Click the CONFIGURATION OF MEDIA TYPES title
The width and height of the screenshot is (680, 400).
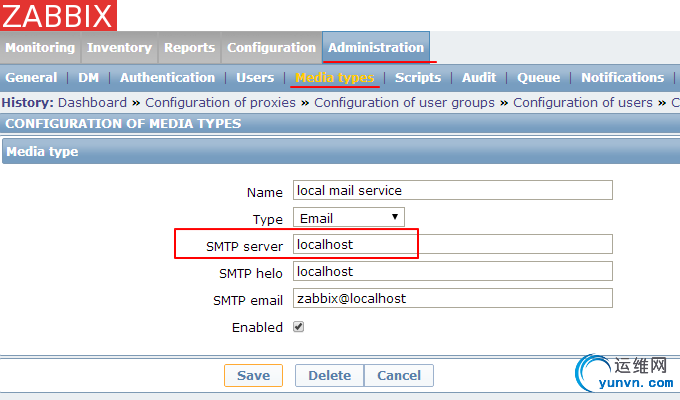click(123, 124)
